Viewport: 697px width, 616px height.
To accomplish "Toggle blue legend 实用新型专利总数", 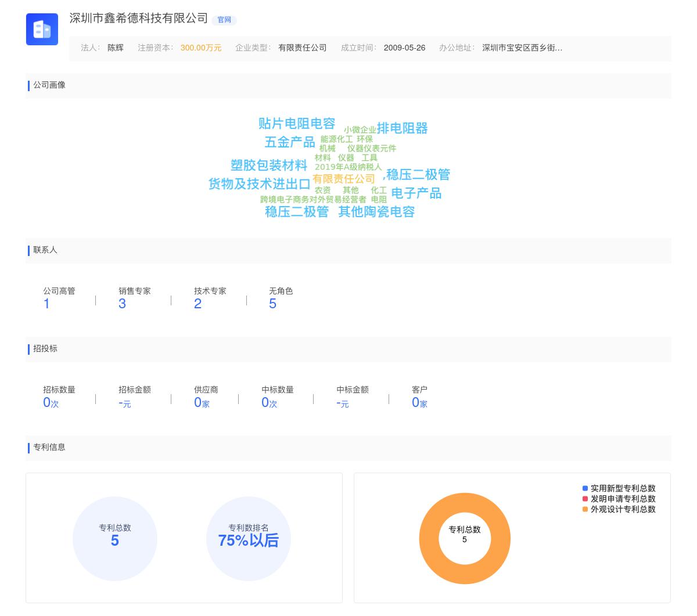I will coord(619,488).
